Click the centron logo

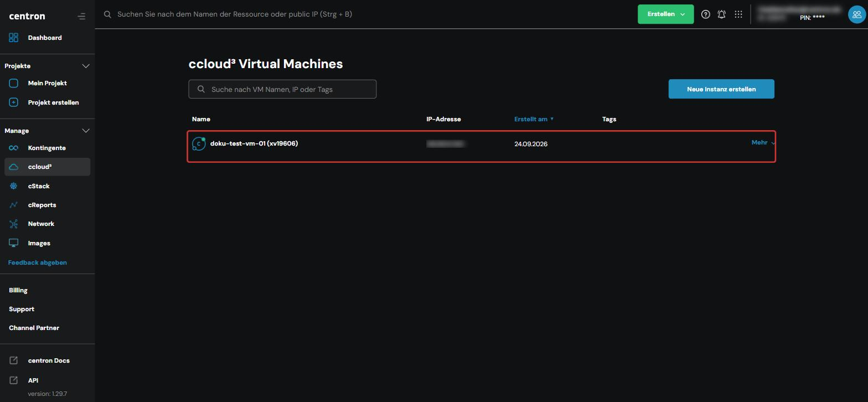(27, 16)
